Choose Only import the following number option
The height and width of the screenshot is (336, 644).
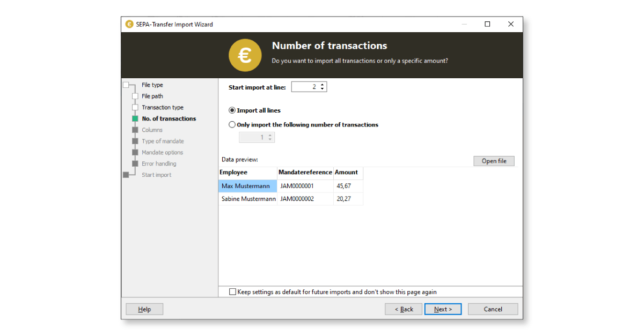232,125
